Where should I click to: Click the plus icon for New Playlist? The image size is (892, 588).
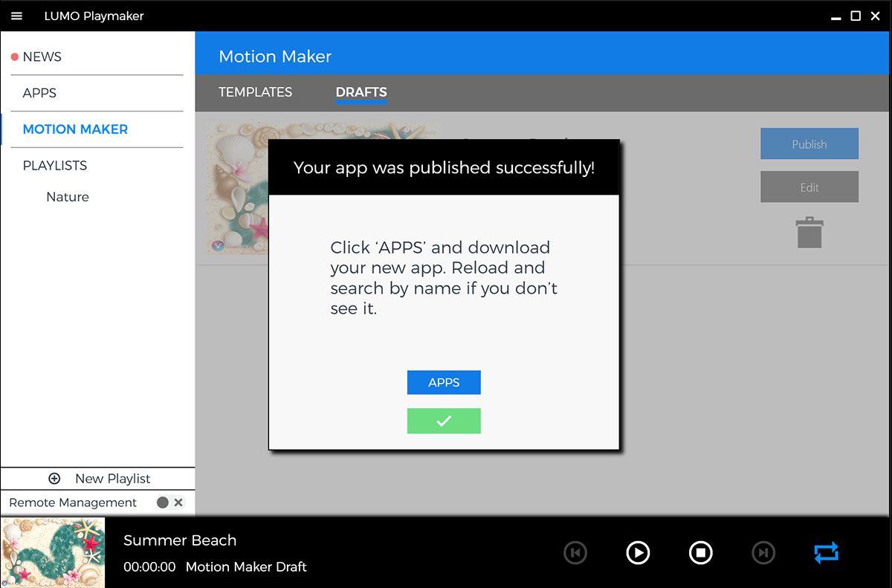click(54, 479)
